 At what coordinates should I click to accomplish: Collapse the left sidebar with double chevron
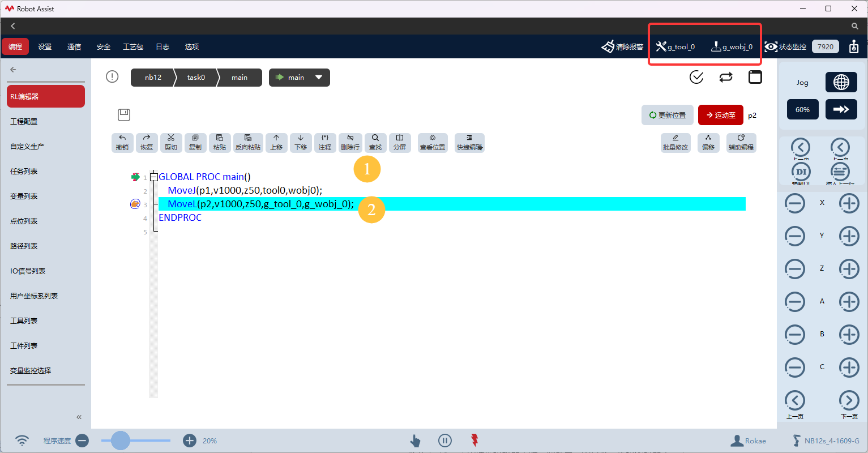[79, 417]
